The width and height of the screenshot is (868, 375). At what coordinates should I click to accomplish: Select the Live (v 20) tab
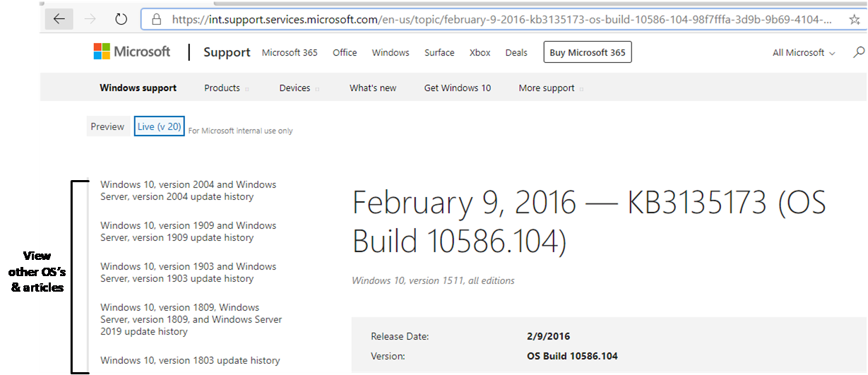point(159,126)
